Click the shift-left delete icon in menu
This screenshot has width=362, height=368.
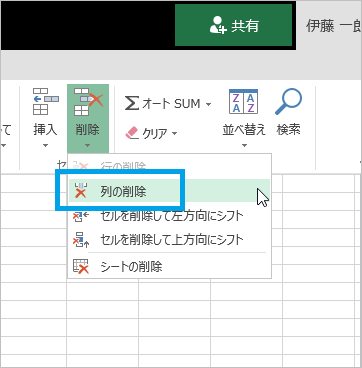tap(81, 217)
